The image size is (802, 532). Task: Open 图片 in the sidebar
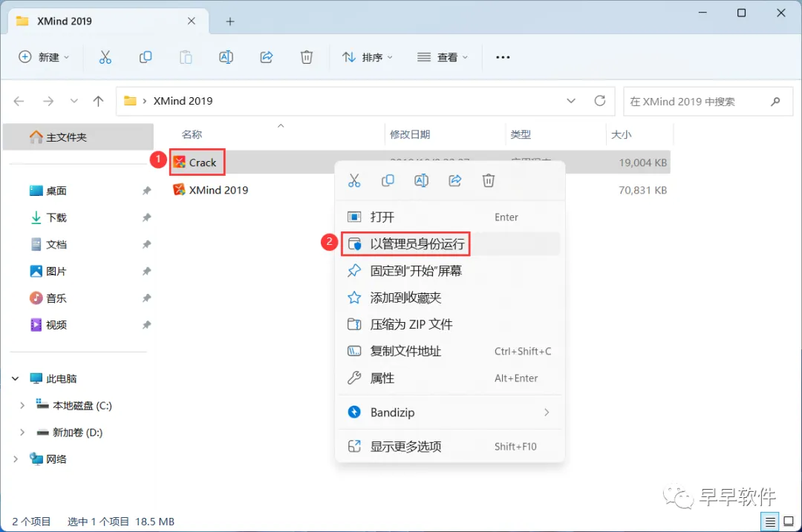tap(56, 272)
